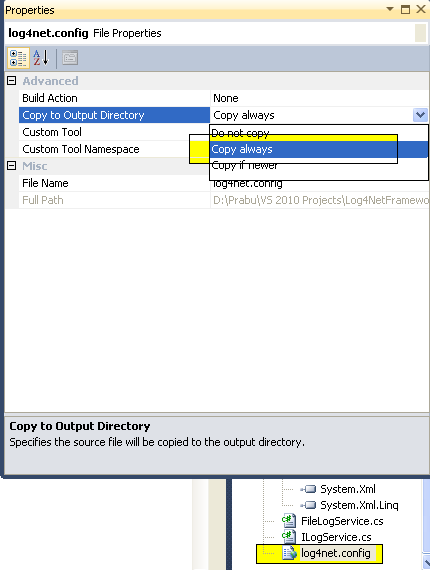The image size is (430, 570).
Task: Collapse the Misc category
Action: (x=12, y=166)
